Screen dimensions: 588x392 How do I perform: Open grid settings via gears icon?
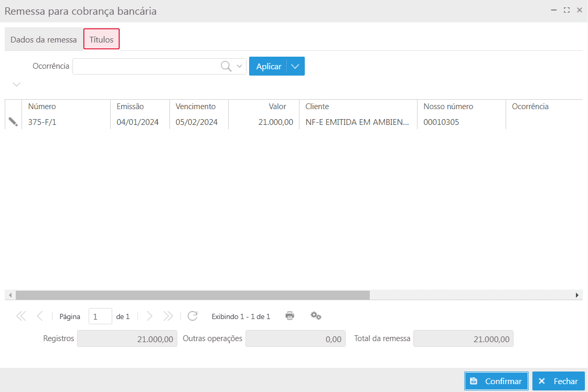click(316, 316)
